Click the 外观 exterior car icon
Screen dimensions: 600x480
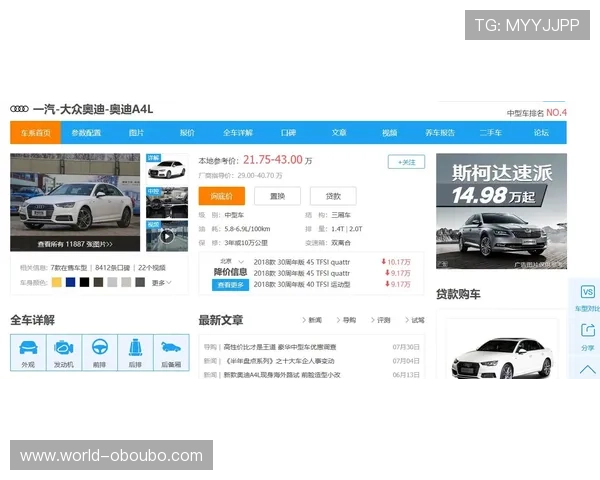28,352
